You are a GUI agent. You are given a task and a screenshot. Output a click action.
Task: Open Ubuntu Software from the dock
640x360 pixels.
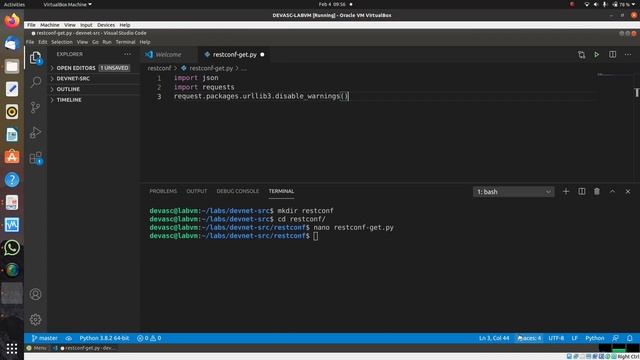coord(12,157)
